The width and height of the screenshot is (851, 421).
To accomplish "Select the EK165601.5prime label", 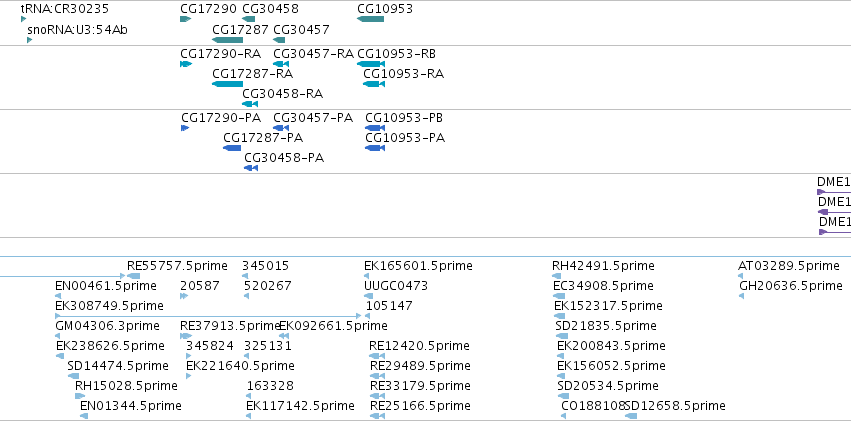I will tap(418, 266).
